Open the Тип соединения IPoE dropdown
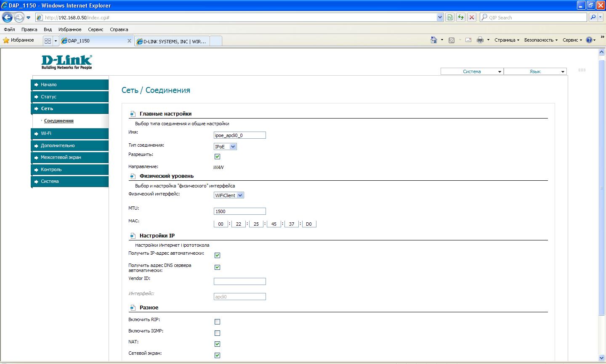606x364 pixels. [x=225, y=147]
